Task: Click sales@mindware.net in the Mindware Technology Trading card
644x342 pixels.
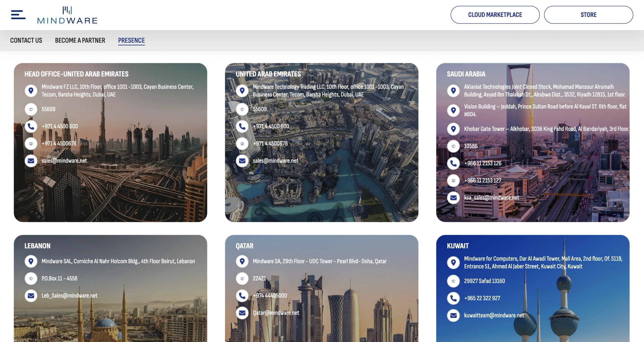Action: (276, 161)
